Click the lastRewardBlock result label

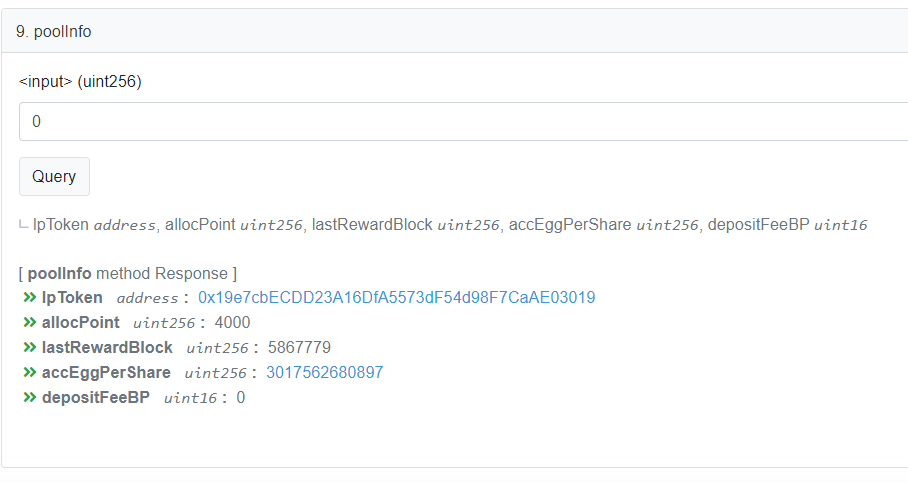107,347
